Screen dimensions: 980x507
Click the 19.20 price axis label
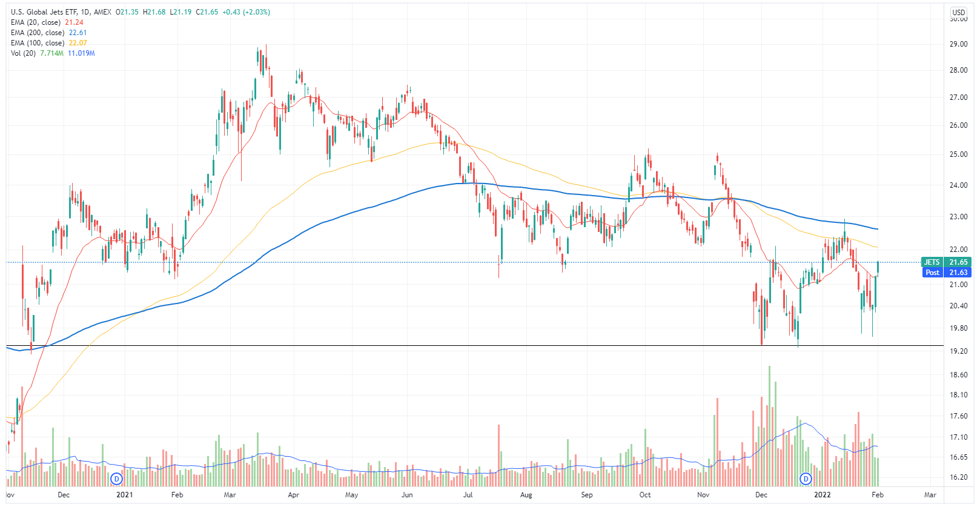(958, 351)
